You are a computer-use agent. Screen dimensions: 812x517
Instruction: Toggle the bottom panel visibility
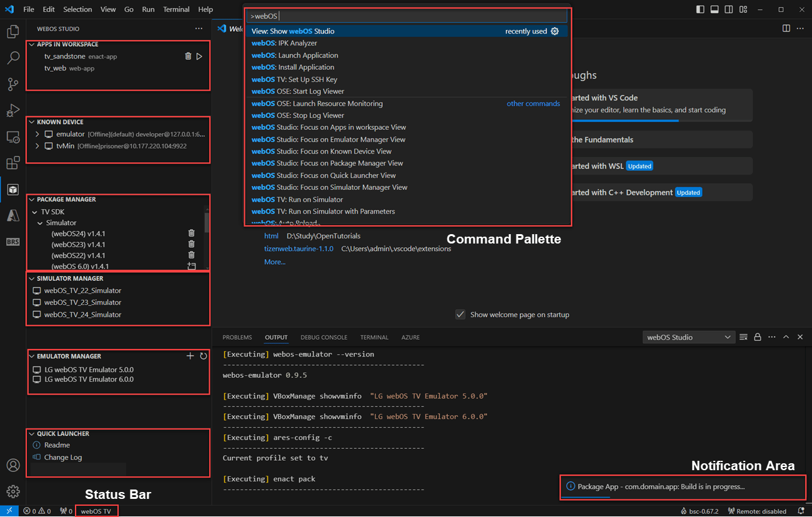(x=715, y=9)
